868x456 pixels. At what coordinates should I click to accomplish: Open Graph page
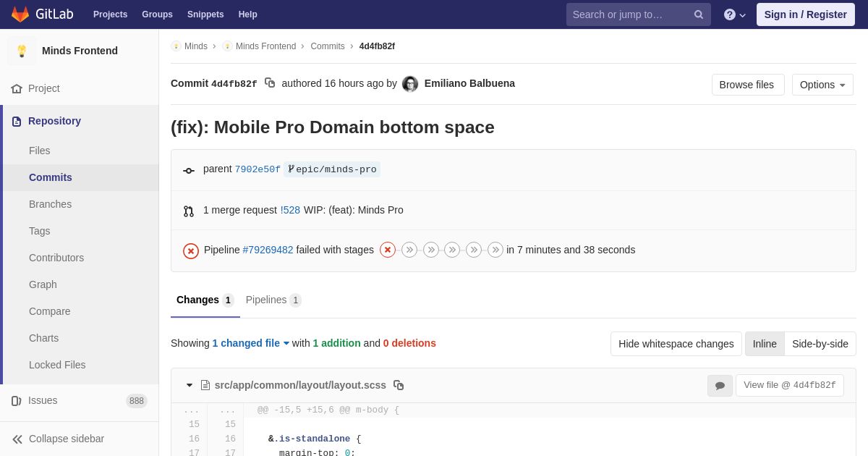(43, 284)
